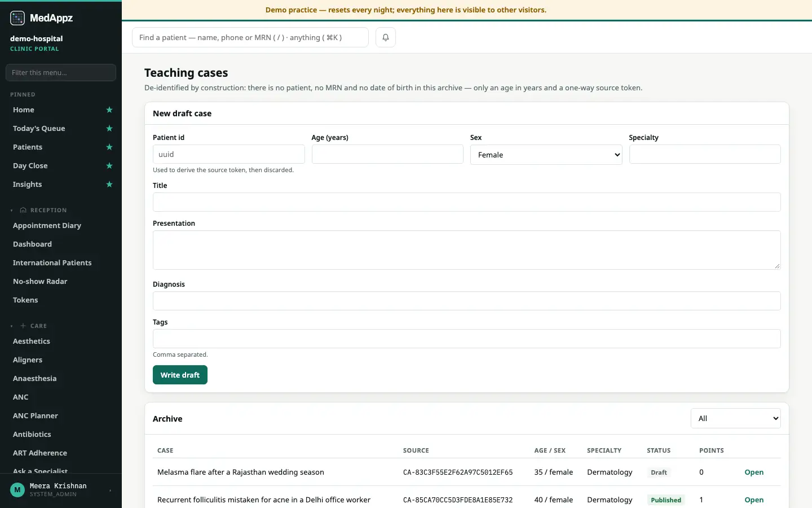The height and width of the screenshot is (508, 812).
Task: Open ANC Planner
Action: pyautogui.click(x=36, y=416)
